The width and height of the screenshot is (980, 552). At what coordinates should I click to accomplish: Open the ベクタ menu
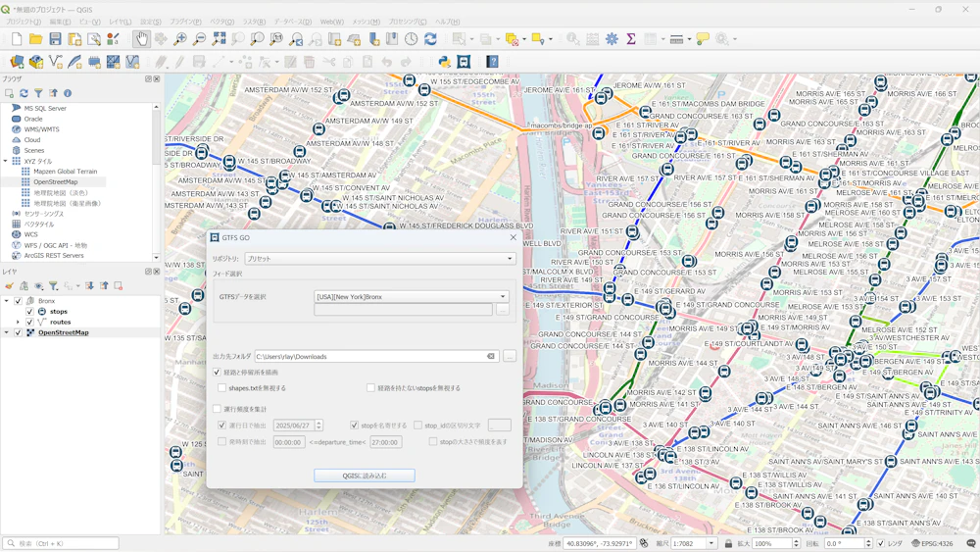pyautogui.click(x=221, y=22)
